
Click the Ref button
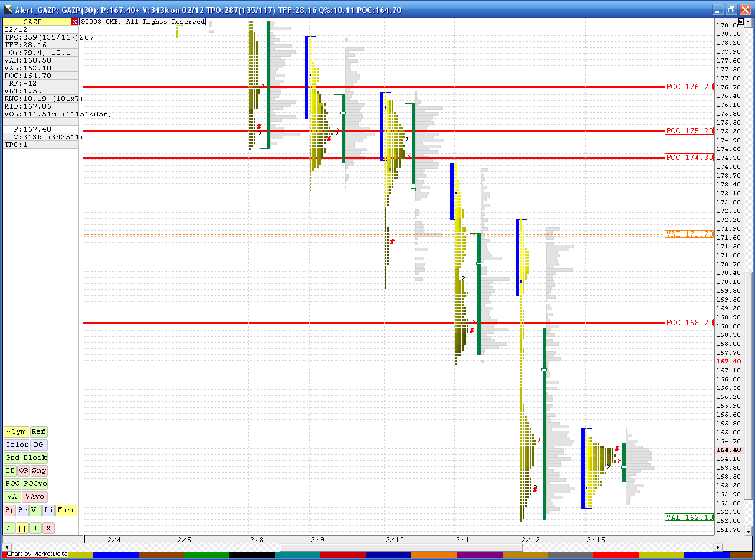[38, 432]
